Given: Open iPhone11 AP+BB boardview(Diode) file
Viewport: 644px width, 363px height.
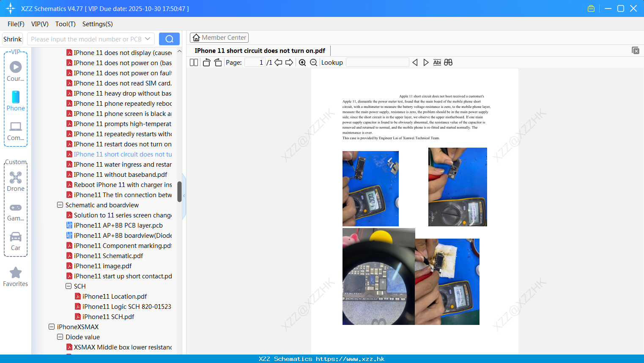Looking at the screenshot, I should pos(123,235).
